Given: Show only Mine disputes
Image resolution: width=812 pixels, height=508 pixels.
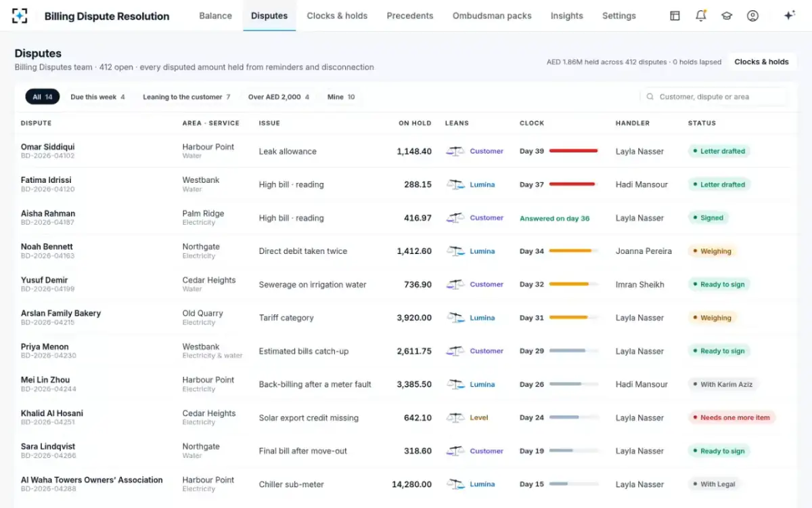Looking at the screenshot, I should click(x=341, y=97).
